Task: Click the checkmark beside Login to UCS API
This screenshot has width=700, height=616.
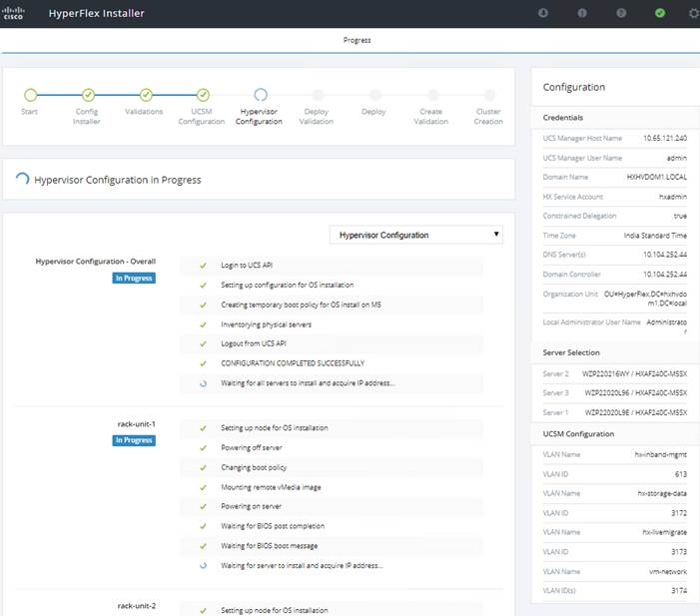Action: coord(203,268)
